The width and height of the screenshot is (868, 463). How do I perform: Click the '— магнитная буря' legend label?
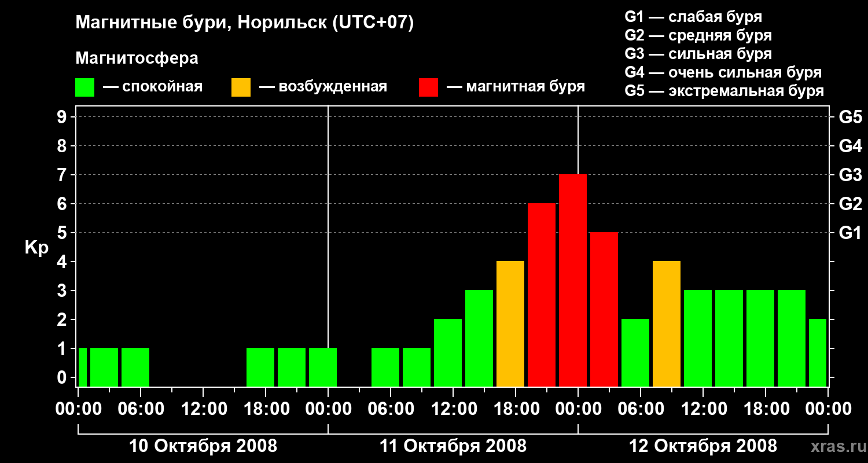tap(516, 87)
